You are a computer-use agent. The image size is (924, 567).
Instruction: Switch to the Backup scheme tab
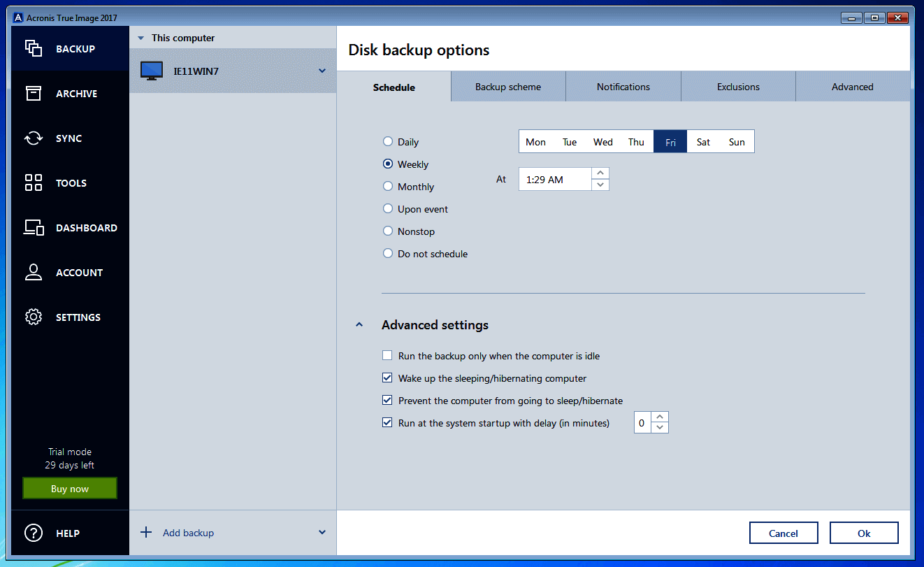pos(508,87)
